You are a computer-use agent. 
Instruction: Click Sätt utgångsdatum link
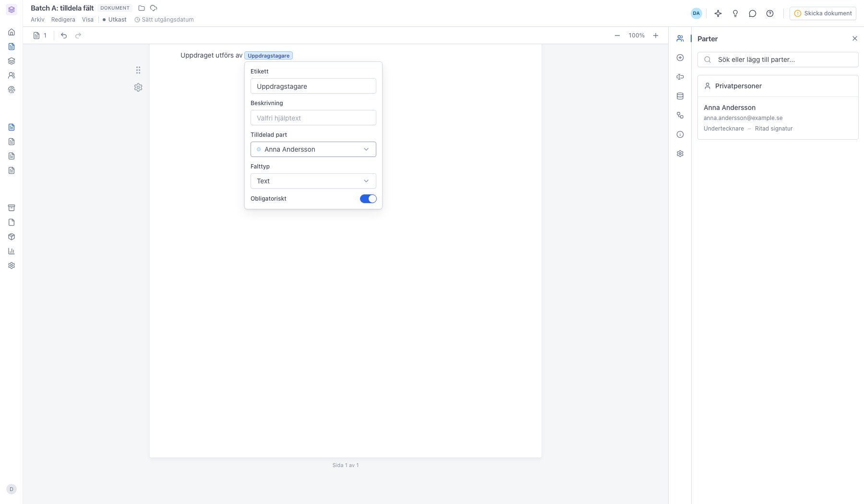164,20
